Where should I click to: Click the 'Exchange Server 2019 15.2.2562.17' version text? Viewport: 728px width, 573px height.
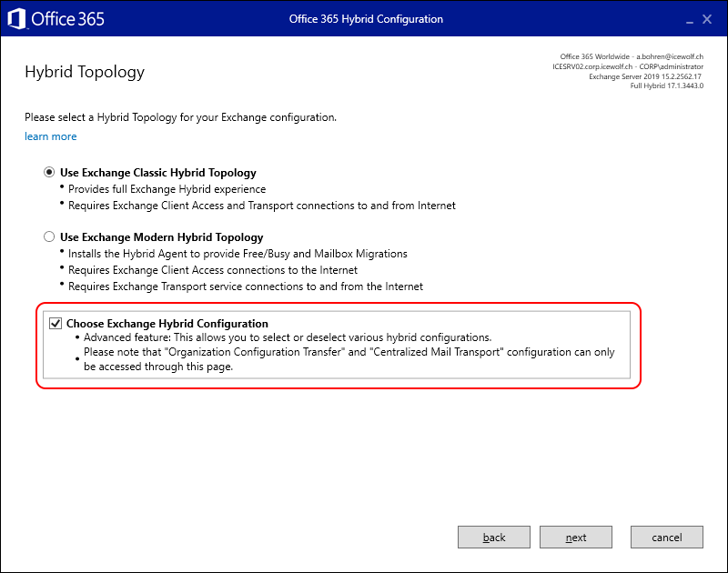pos(645,76)
